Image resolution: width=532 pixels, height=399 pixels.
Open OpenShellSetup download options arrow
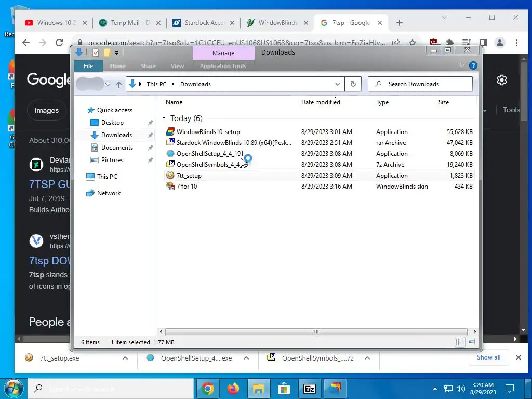tap(246, 358)
